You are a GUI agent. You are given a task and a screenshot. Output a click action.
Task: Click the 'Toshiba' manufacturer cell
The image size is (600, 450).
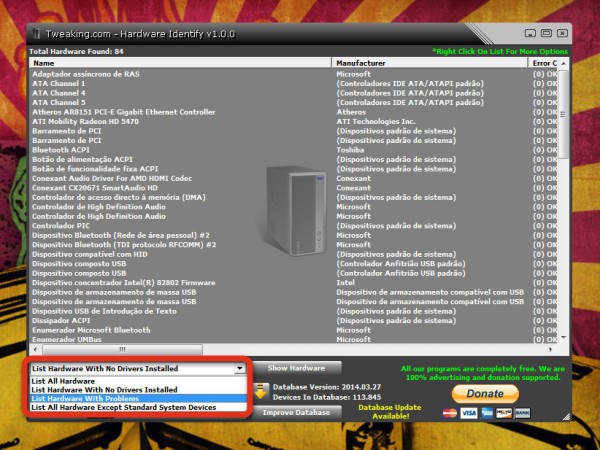(x=350, y=150)
